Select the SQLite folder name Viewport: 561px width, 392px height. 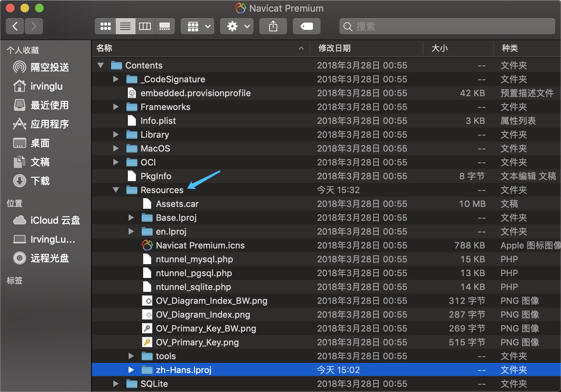(154, 384)
